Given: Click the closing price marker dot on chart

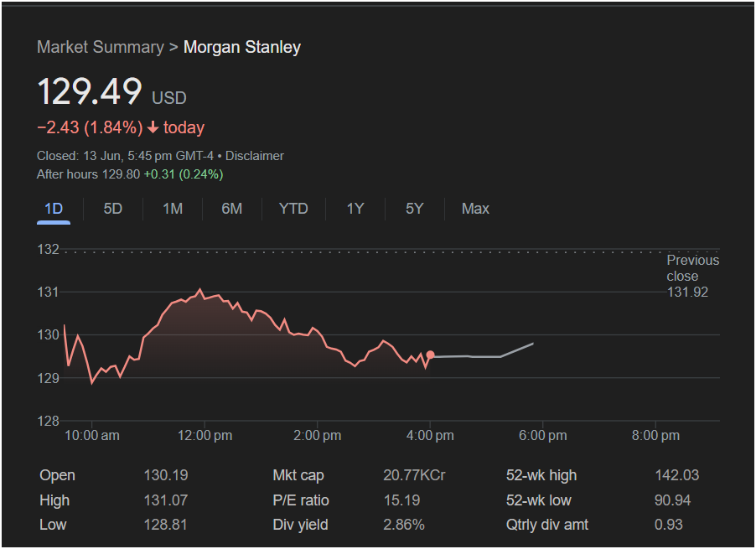Looking at the screenshot, I should point(431,355).
